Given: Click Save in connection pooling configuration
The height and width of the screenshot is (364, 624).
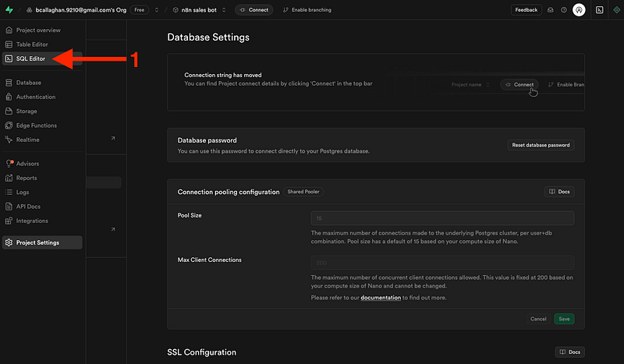Looking at the screenshot, I should click(x=564, y=319).
